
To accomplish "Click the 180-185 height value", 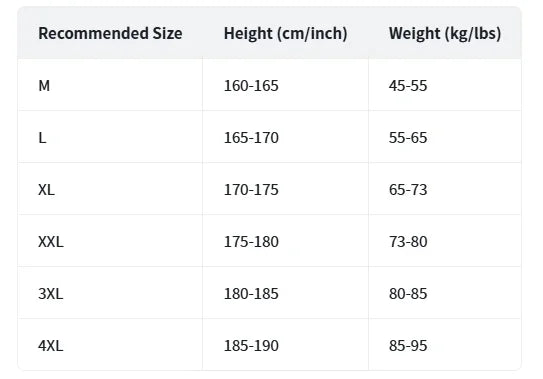I will (x=251, y=294).
